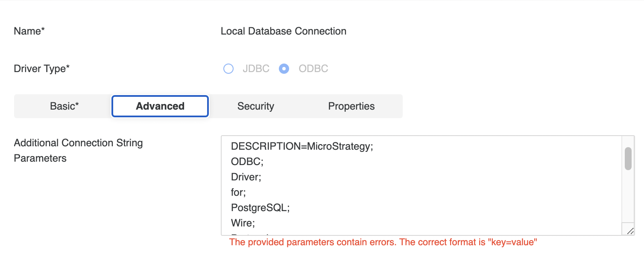Open the Properties tab
Viewport: 644px width, 261px height.
351,106
